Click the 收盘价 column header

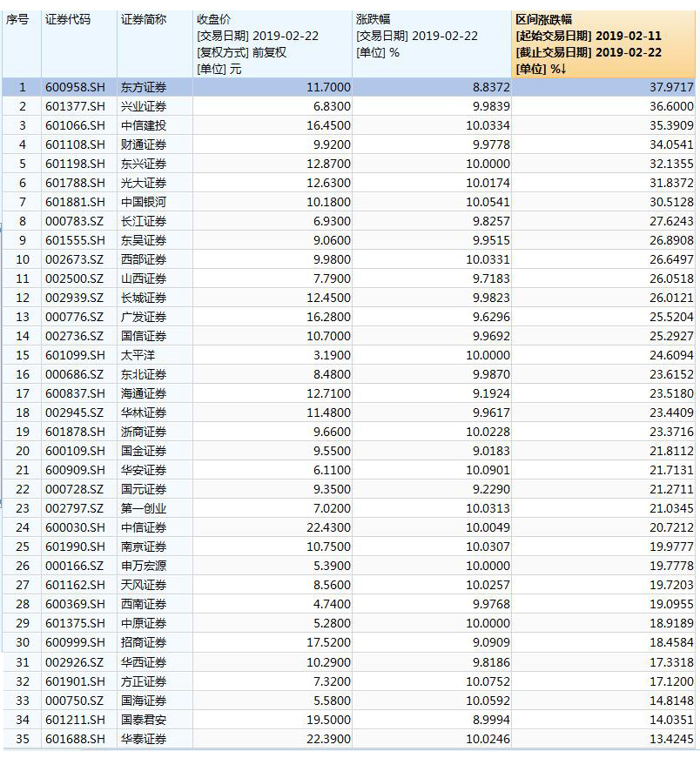(273, 44)
